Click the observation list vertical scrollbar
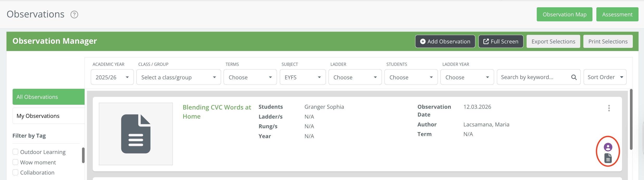The image size is (644, 180). [631, 120]
